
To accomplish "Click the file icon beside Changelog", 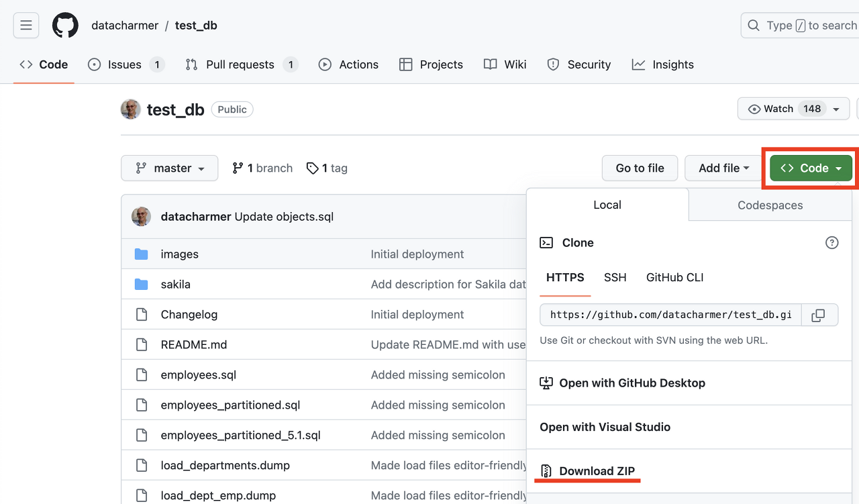I will 141,314.
